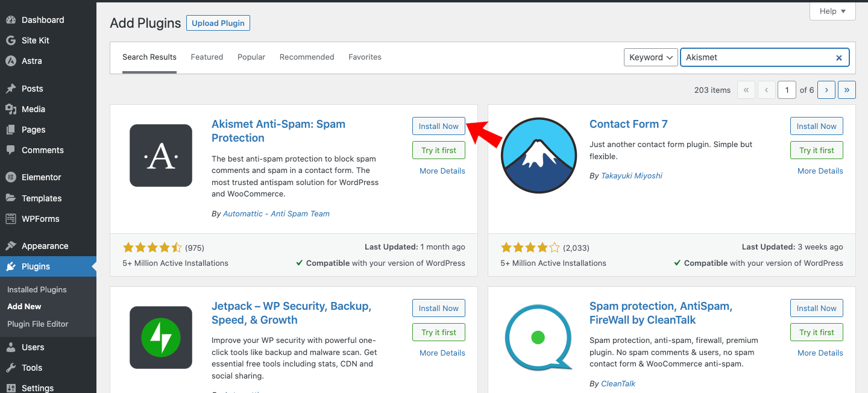Viewport: 868px width, 393px height.
Task: Open the Help dropdown
Action: tap(832, 10)
